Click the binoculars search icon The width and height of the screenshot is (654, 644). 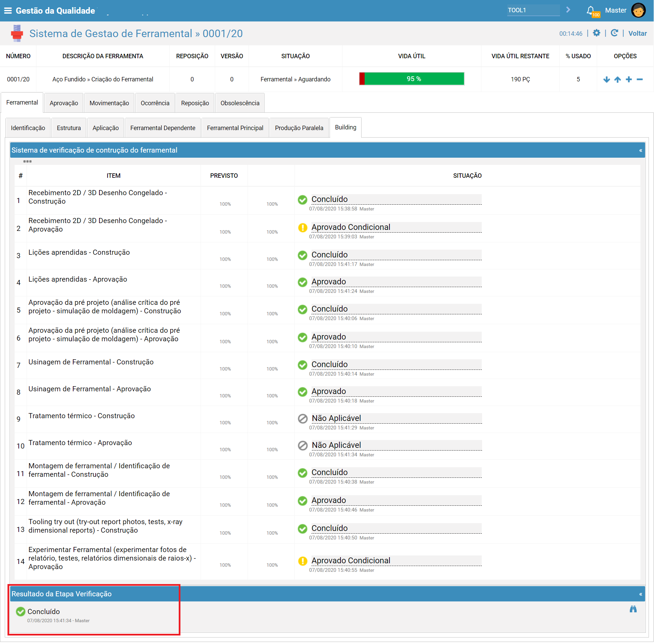(x=633, y=610)
